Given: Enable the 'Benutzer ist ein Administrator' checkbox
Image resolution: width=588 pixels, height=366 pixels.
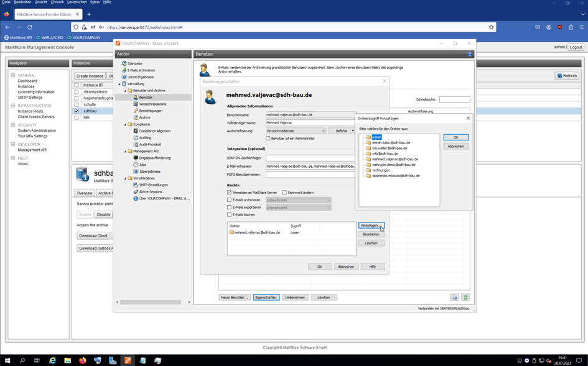Looking at the screenshot, I should click(268, 139).
